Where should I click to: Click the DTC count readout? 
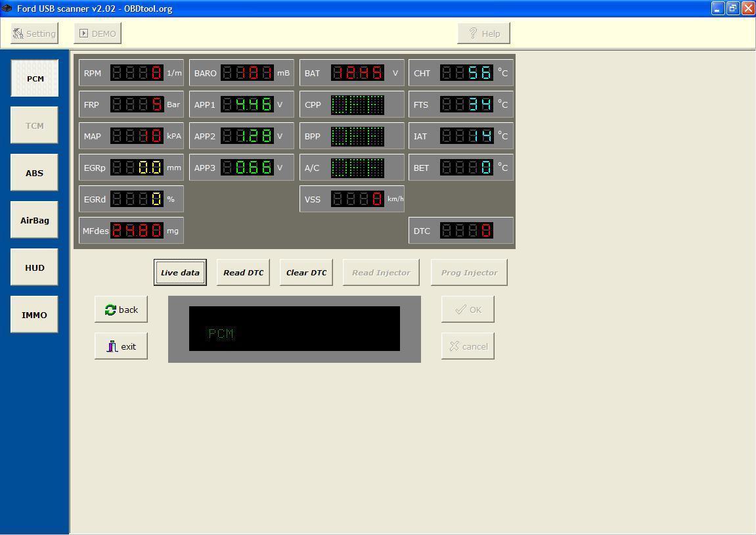[467, 231]
